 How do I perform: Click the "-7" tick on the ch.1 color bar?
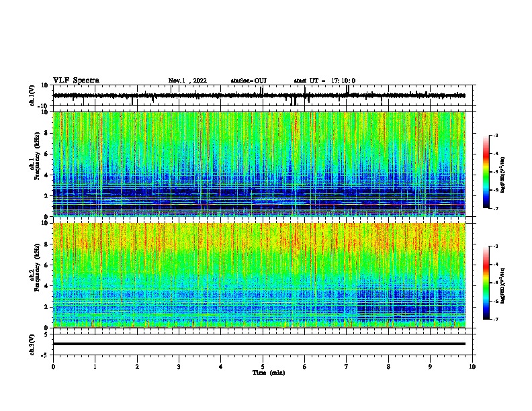click(x=495, y=208)
